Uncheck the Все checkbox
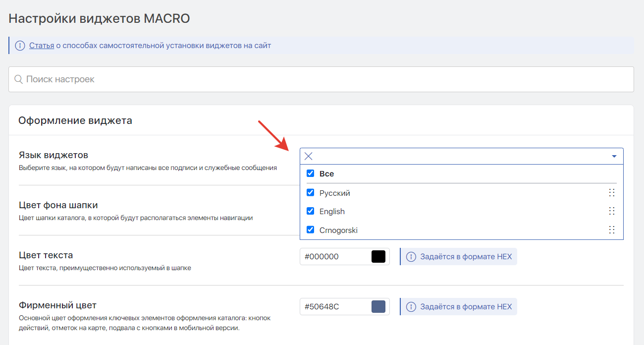644x345 pixels. (311, 173)
